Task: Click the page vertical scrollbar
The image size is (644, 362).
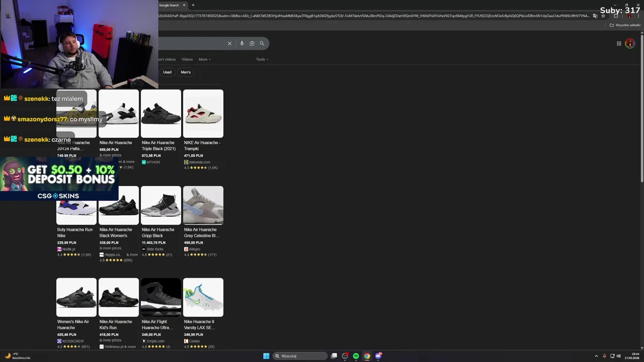Action: point(641,108)
